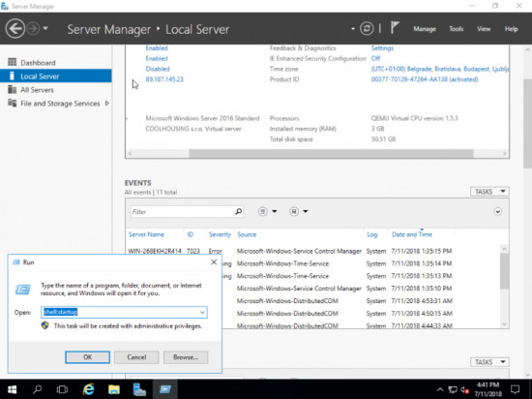532x399 pixels.
Task: Open File Explorer from the taskbar
Action: pyautogui.click(x=114, y=389)
